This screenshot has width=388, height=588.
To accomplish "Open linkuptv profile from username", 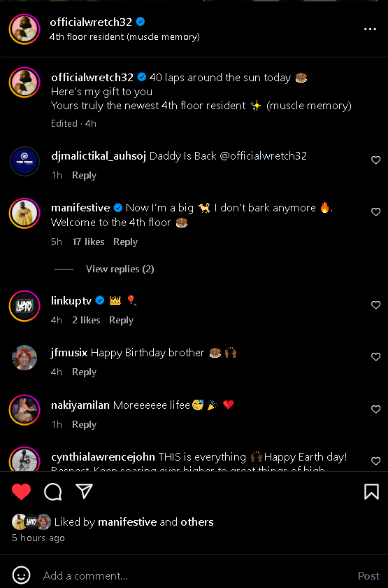I will tap(71, 301).
